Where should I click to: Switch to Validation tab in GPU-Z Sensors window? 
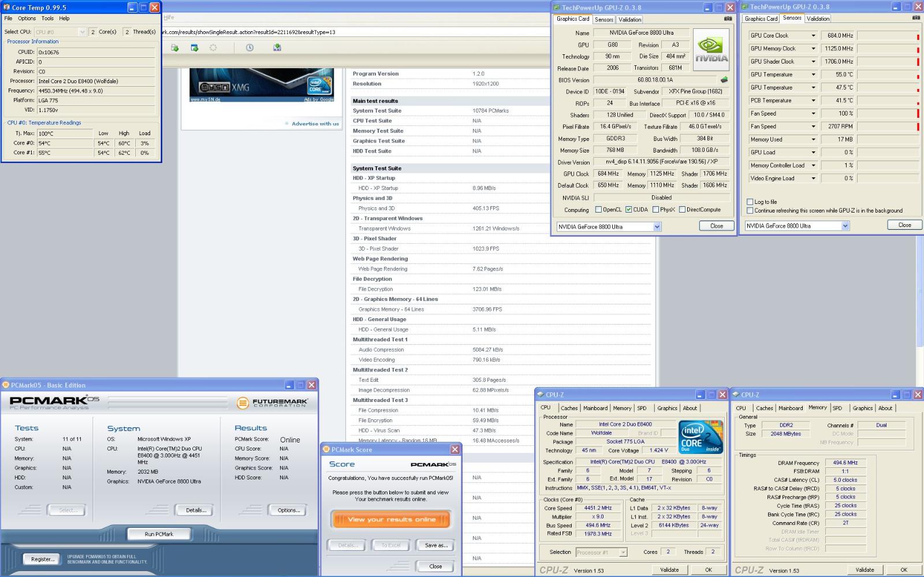coord(818,18)
